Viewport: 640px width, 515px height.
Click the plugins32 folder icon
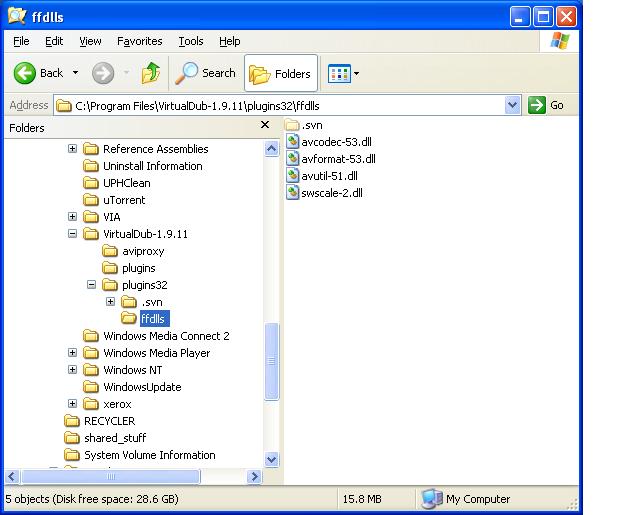click(110, 285)
